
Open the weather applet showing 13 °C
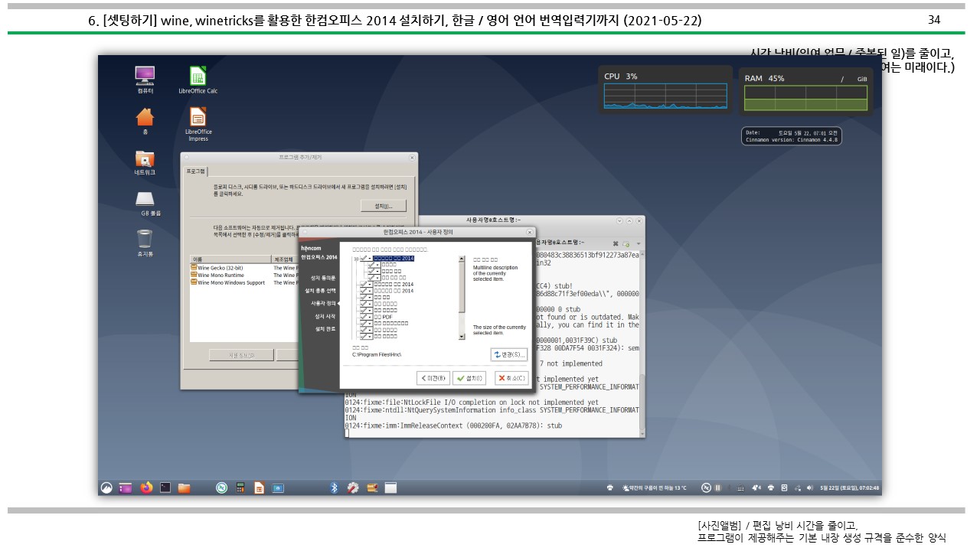pos(655,487)
